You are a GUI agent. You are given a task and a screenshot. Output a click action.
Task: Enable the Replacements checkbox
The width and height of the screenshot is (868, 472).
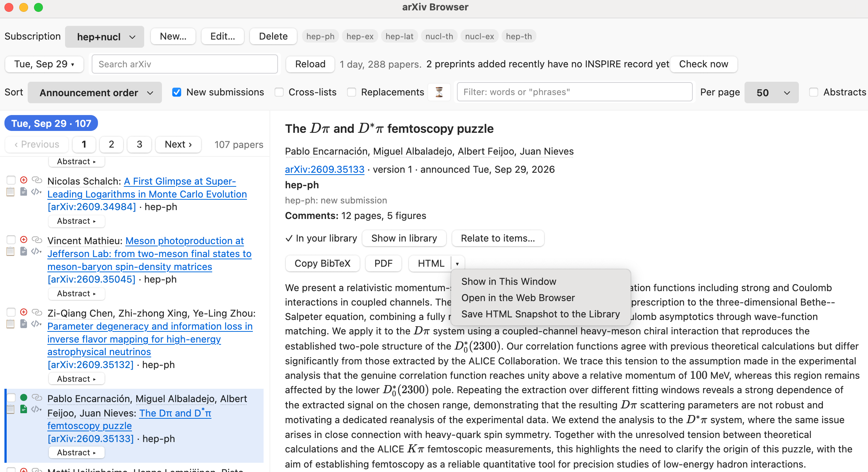(352, 92)
